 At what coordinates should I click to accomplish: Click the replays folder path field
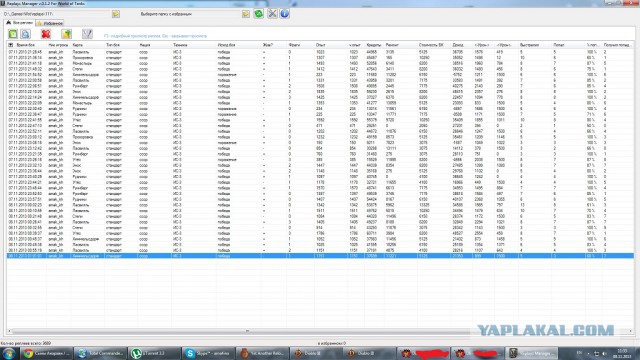pos(57,14)
